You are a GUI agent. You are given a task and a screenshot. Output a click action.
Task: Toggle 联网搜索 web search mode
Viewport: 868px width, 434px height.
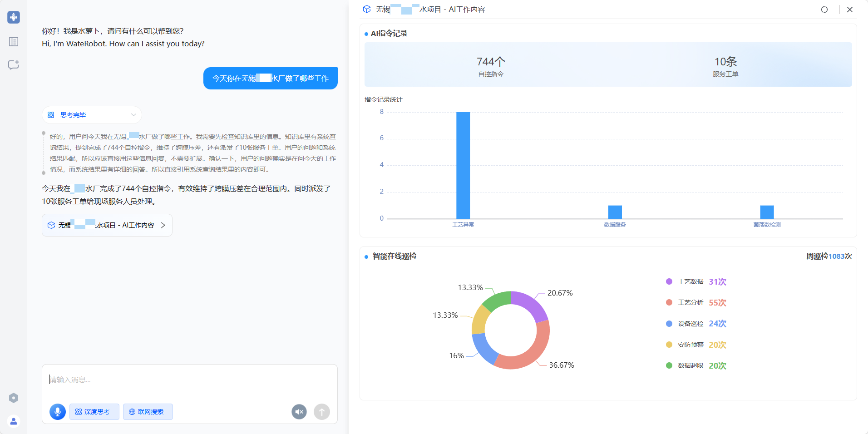point(148,412)
